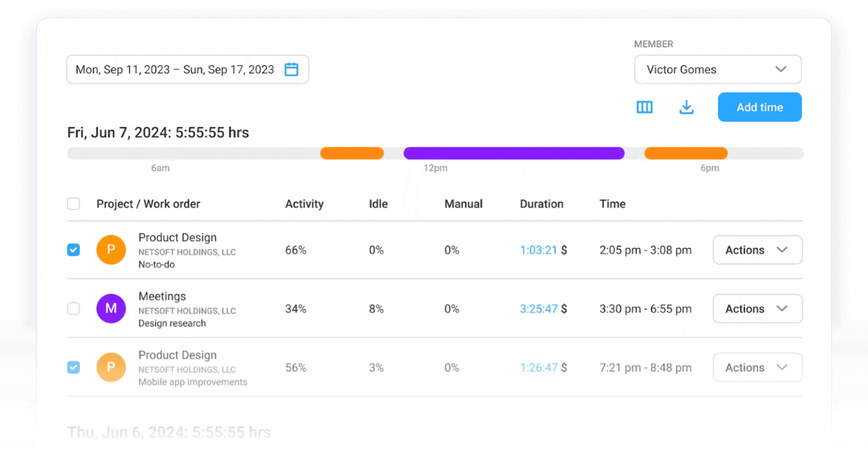Click the dollar sign next to 3:25:47
Image resolution: width=868 pixels, height=452 pixels.
click(x=564, y=309)
